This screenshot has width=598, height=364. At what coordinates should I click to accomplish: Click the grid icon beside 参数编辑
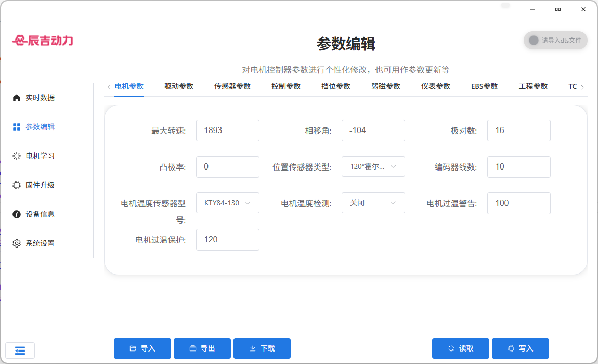pyautogui.click(x=17, y=127)
